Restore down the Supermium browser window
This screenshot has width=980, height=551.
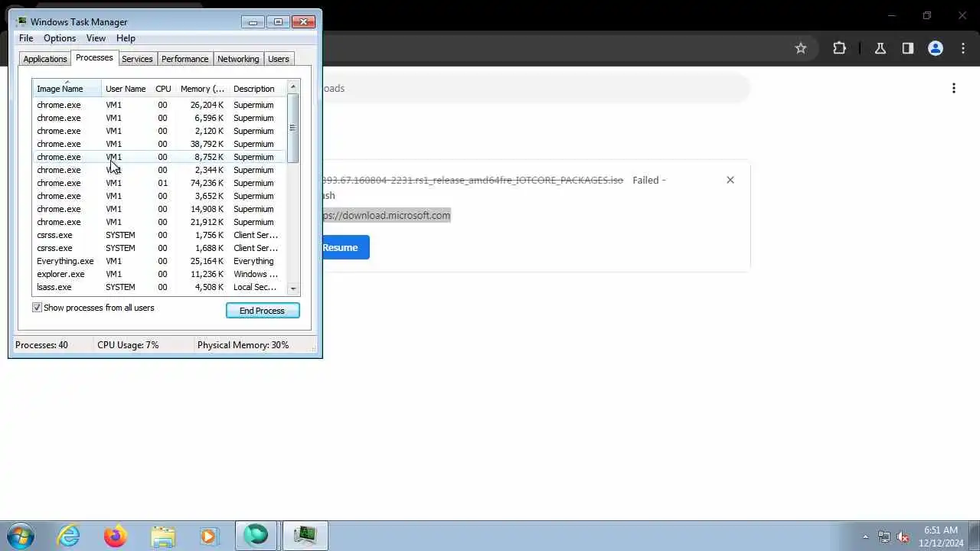pos(927,15)
